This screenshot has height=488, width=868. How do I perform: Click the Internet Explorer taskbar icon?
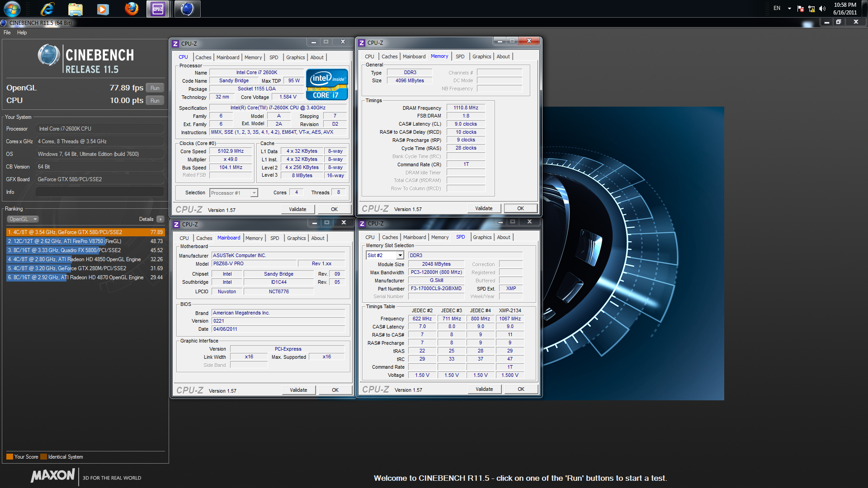pyautogui.click(x=47, y=9)
